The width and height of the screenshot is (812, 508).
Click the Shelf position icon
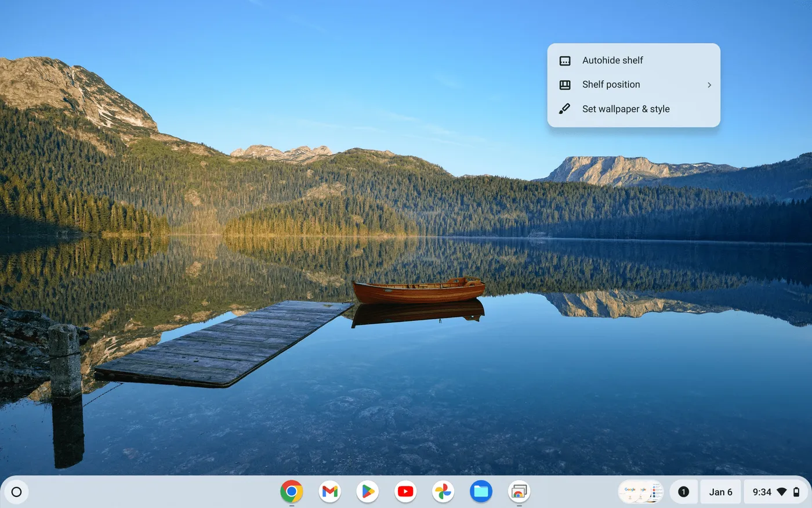[x=565, y=85]
